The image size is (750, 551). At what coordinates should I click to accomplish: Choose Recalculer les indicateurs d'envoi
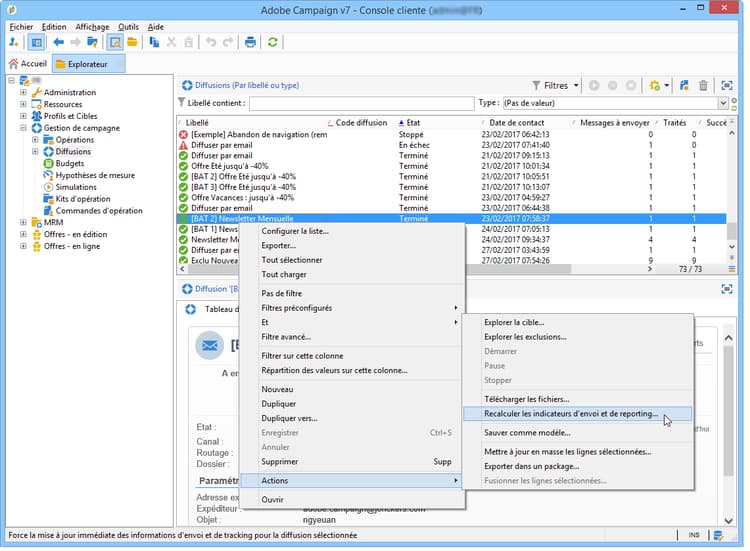(x=571, y=413)
